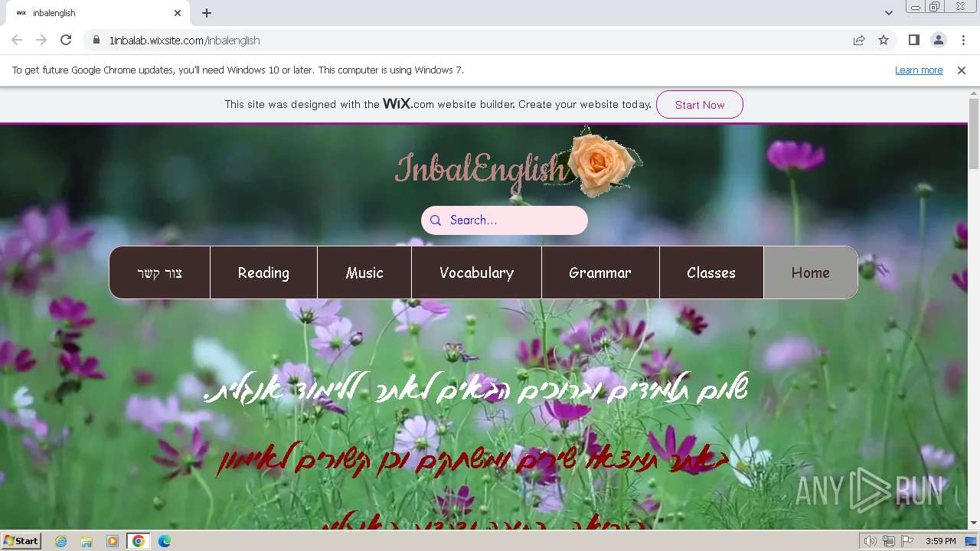The image size is (980, 551).
Task: Click the site lock icon in address bar
Action: [x=96, y=41]
